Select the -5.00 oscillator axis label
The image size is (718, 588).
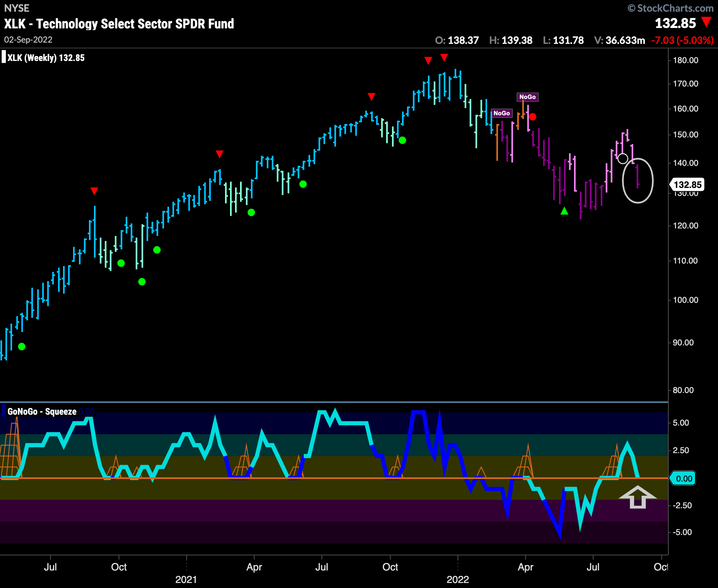point(682,532)
